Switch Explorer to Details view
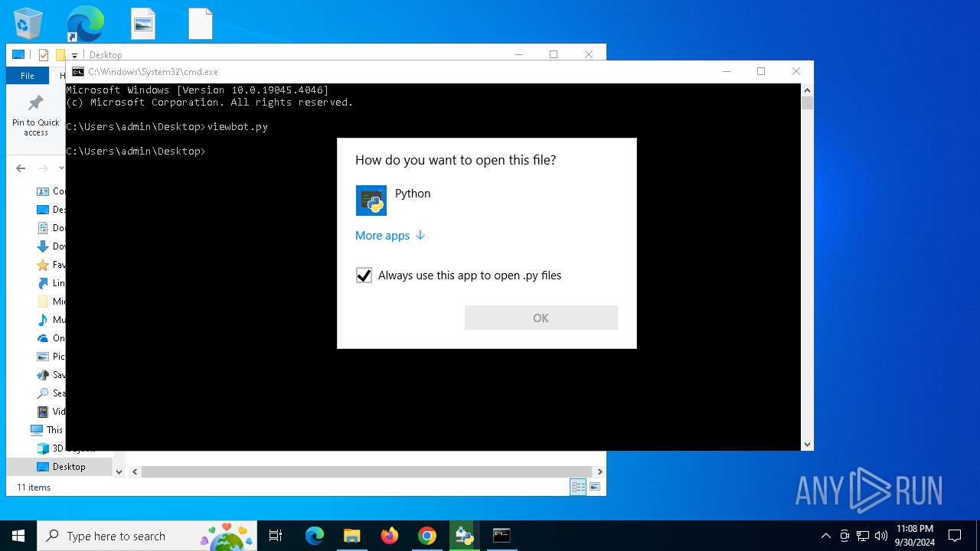This screenshot has height=551, width=980. click(579, 487)
